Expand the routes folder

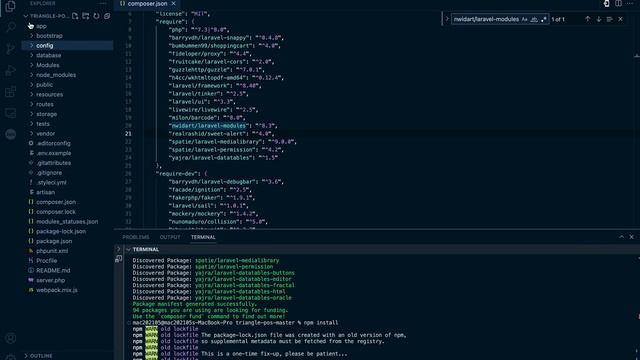click(x=44, y=104)
